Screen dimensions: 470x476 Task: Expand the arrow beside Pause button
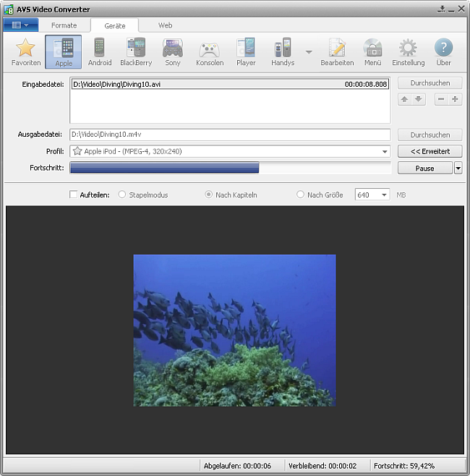[458, 168]
